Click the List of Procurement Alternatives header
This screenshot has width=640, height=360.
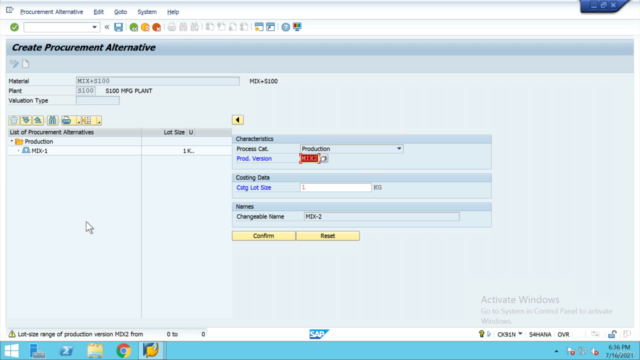tap(52, 132)
